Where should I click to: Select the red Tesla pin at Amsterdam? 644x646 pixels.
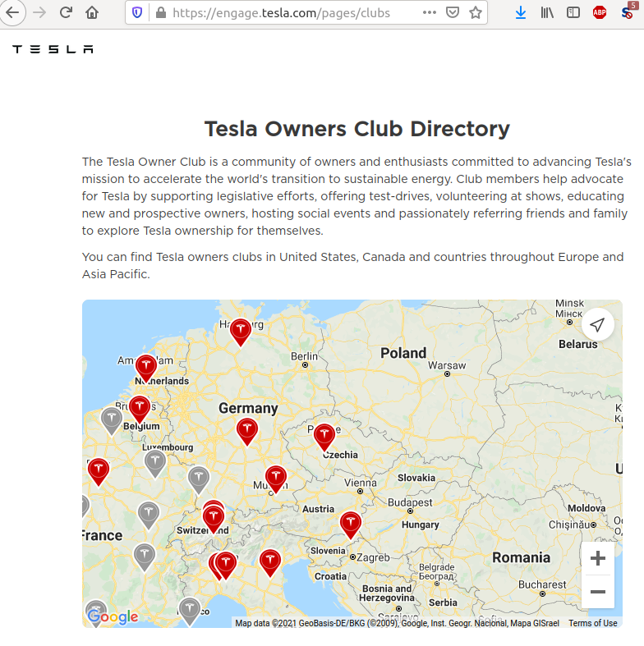pos(146,368)
